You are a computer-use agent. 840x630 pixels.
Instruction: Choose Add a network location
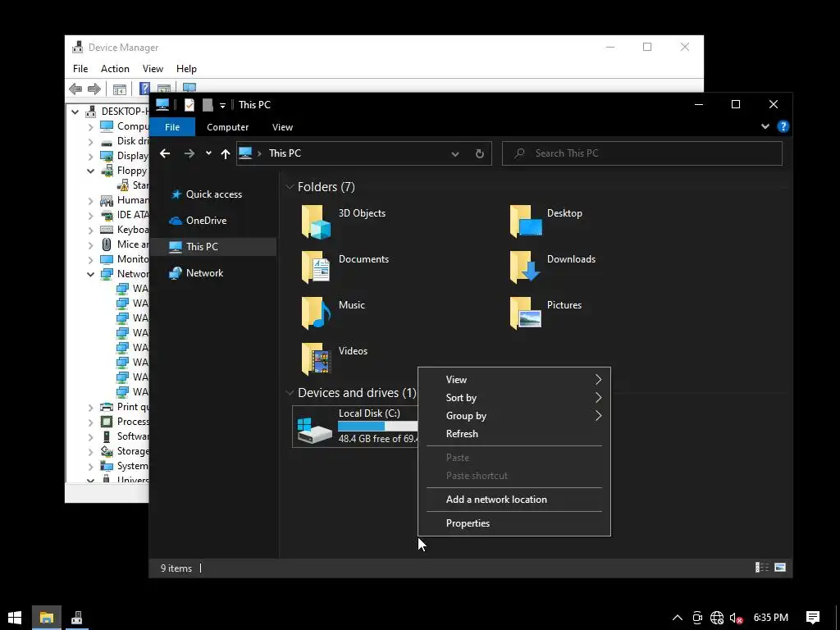coord(514,500)
